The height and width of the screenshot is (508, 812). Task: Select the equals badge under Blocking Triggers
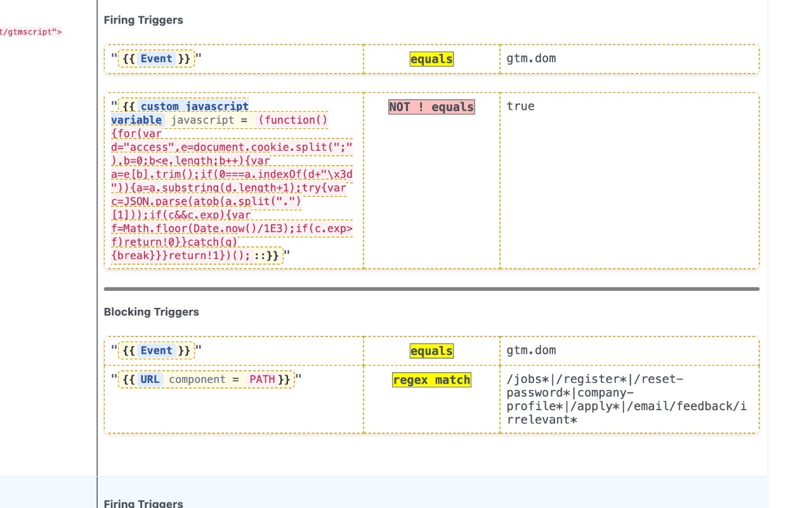[431, 351]
